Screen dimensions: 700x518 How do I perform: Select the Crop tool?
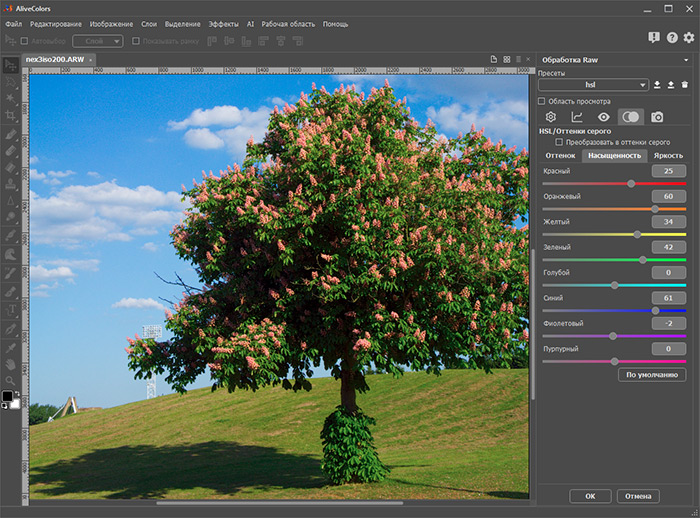(10, 116)
